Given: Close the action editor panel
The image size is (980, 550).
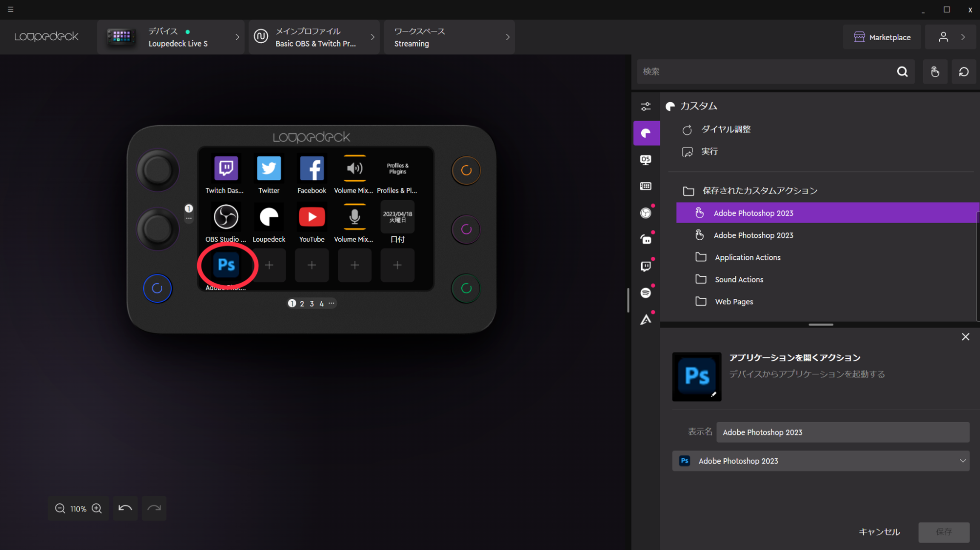Looking at the screenshot, I should (x=965, y=337).
